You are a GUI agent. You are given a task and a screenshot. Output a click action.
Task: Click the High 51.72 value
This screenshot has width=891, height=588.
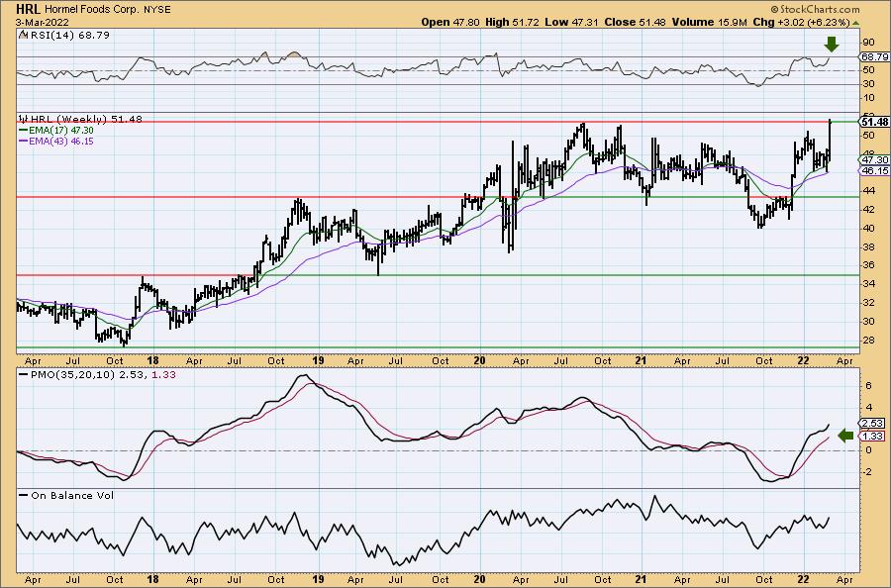coord(512,22)
